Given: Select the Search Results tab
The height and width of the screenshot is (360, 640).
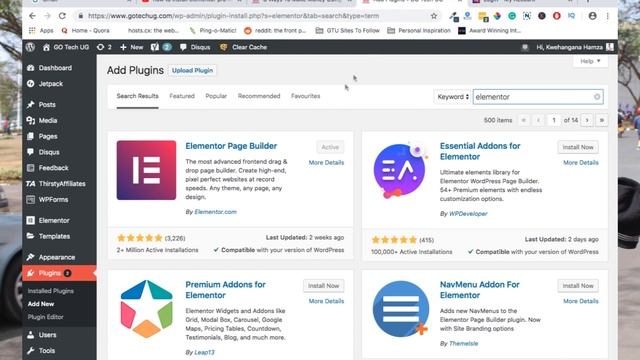Looking at the screenshot, I should click(138, 96).
